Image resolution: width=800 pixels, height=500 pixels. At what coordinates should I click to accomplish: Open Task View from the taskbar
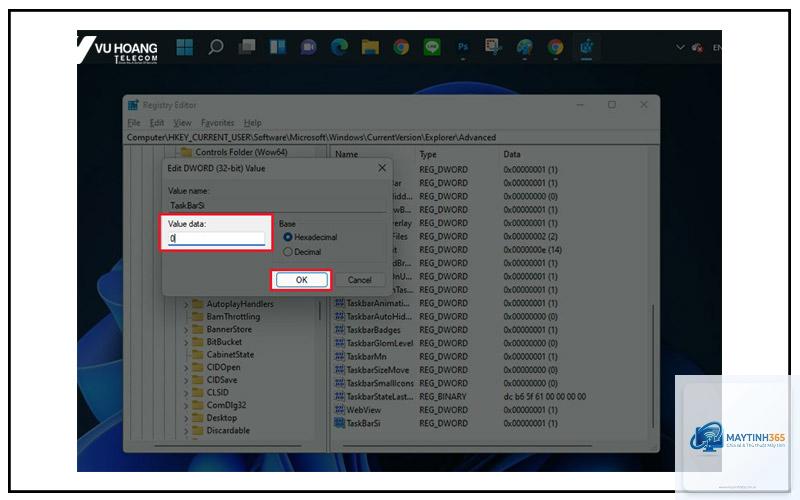247,47
